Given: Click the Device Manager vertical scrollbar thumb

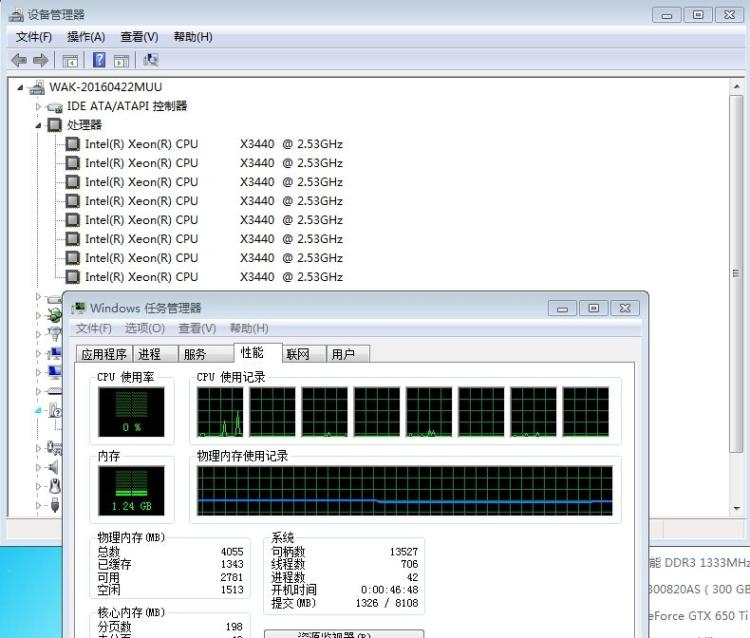Looking at the screenshot, I should [x=736, y=274].
